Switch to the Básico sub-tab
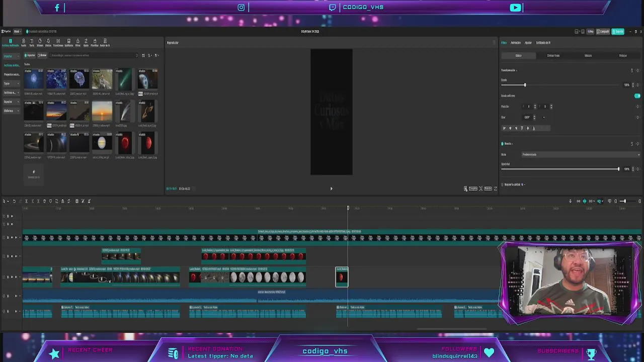The image size is (644, 362). click(x=518, y=55)
